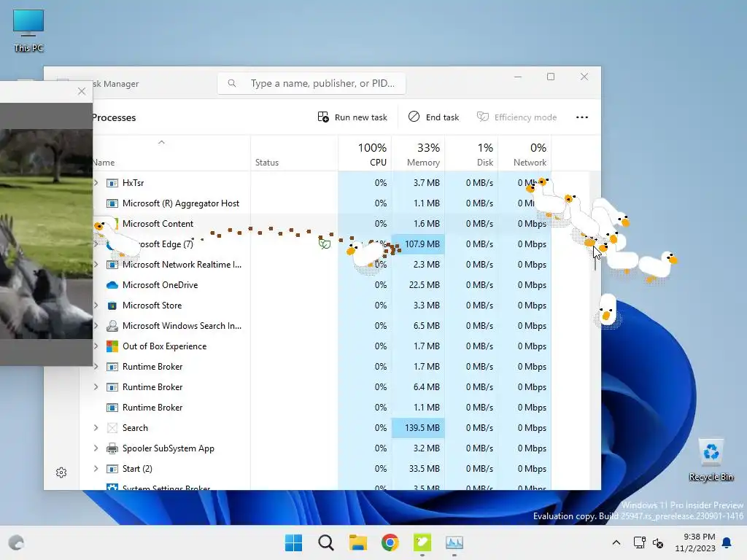Expand the Out of Box Experience row

(x=96, y=346)
